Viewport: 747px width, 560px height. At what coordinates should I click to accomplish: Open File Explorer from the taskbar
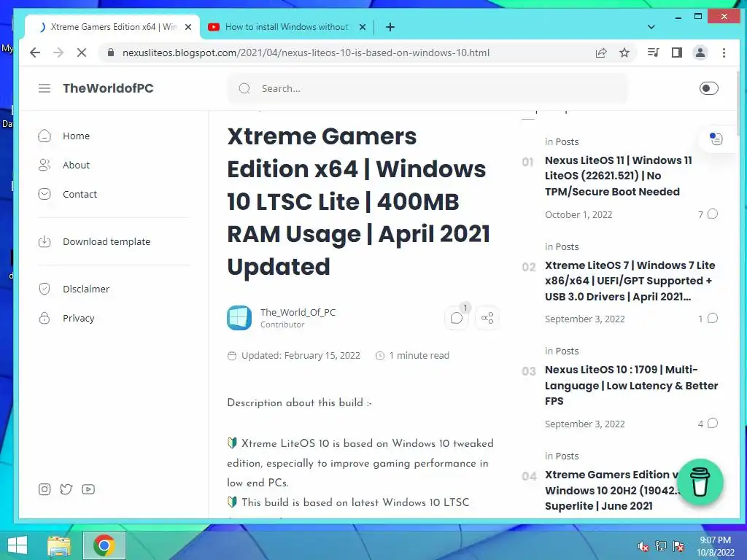[59, 545]
